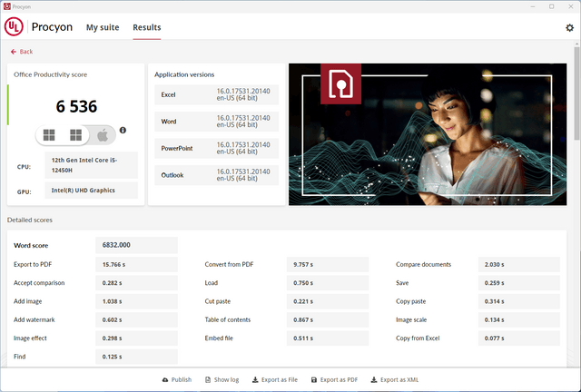581x392 pixels.
Task: Click the Word score value 6832.000
Action: point(136,245)
